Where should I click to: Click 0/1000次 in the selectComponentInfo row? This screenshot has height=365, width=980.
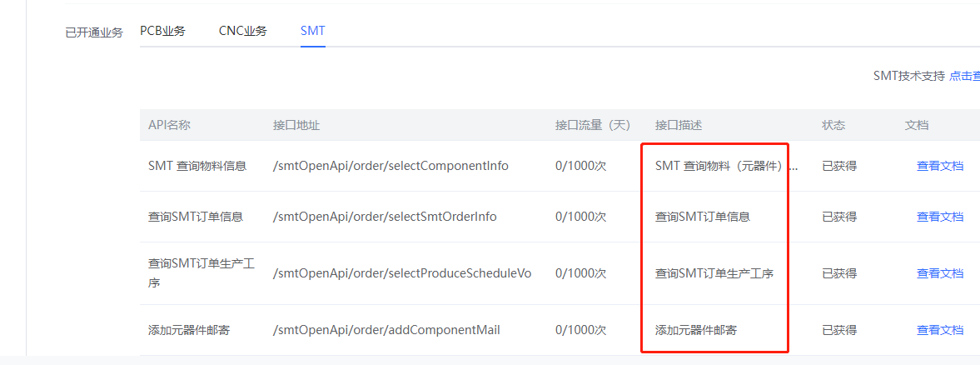pos(580,166)
